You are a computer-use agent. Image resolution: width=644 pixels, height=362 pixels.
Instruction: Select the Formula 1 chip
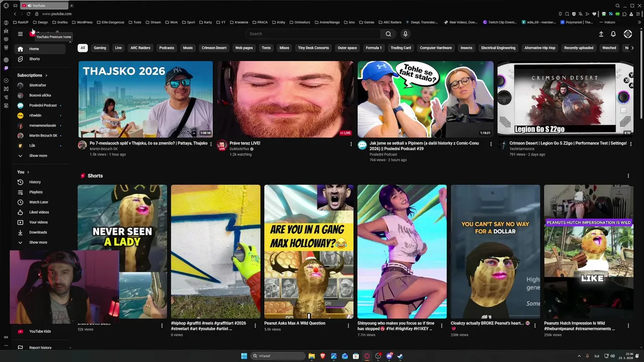373,48
